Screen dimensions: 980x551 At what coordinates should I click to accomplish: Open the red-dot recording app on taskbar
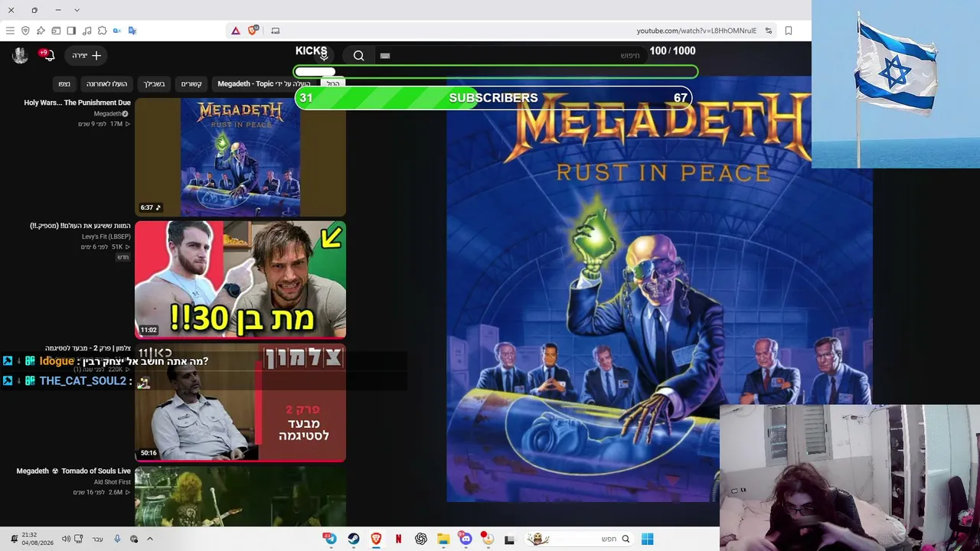pyautogui.click(x=487, y=539)
